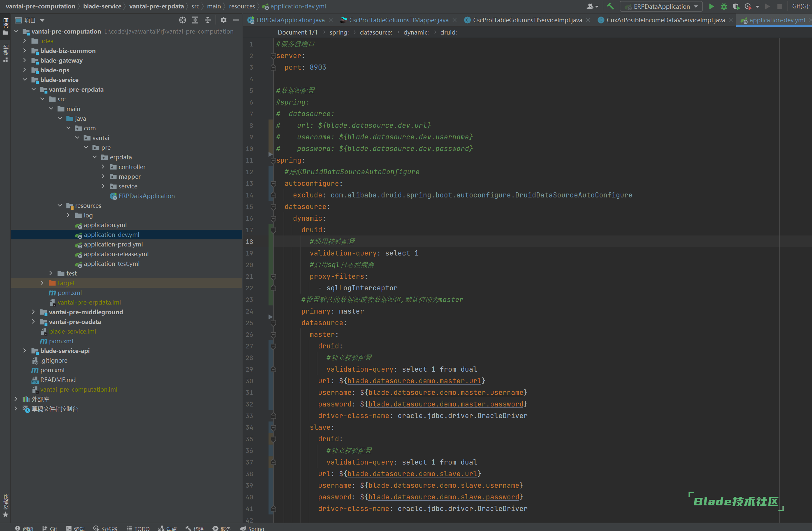Open the Build tool window
The height and width of the screenshot is (531, 812).
(x=195, y=528)
